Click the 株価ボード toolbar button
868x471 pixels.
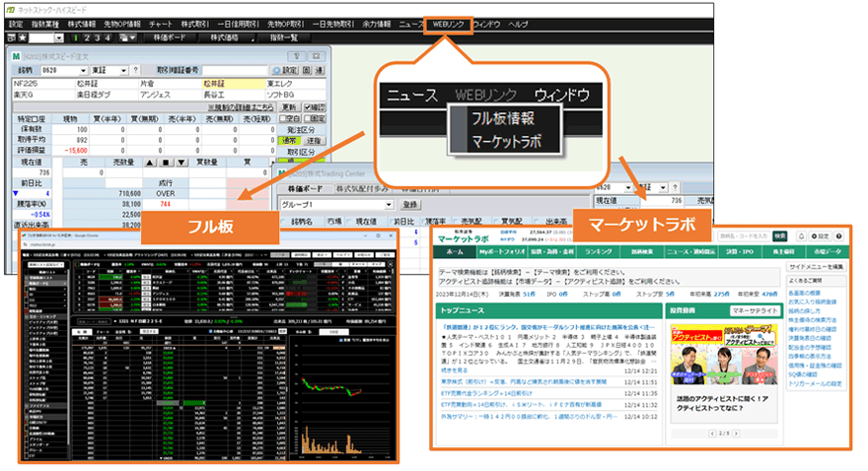(170, 37)
